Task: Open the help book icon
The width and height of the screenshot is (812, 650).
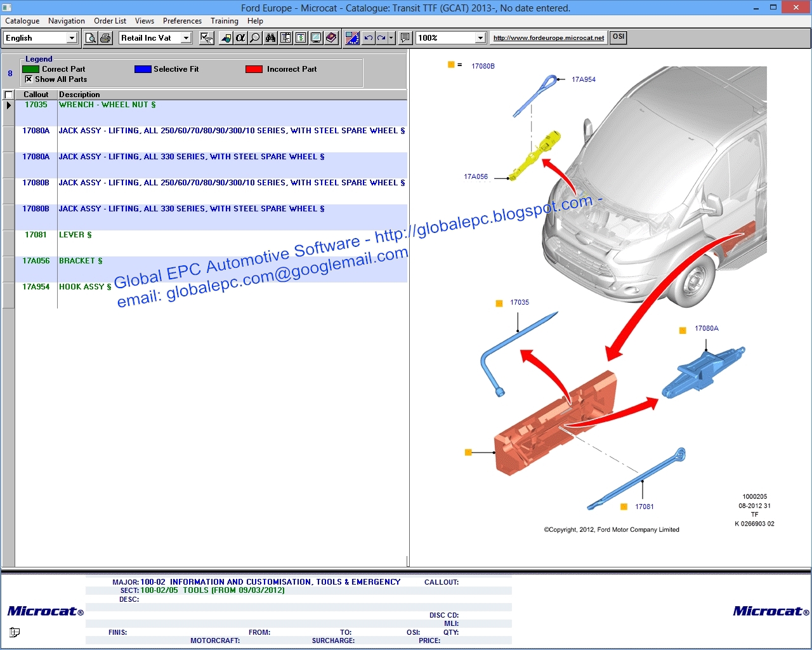Action: tap(331, 37)
